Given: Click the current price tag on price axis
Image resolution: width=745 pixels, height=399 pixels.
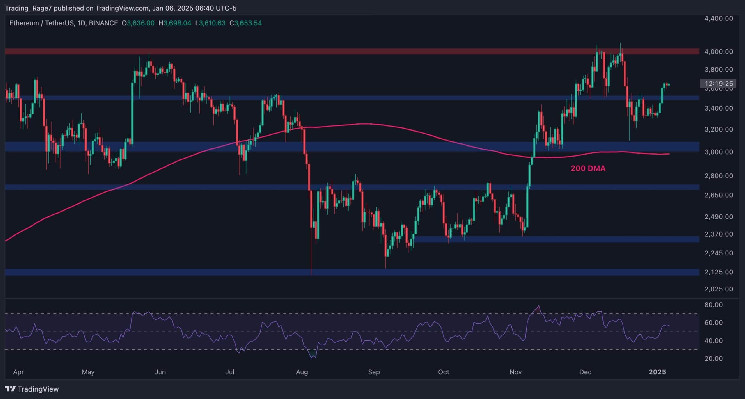Looking at the screenshot, I should tap(717, 84).
